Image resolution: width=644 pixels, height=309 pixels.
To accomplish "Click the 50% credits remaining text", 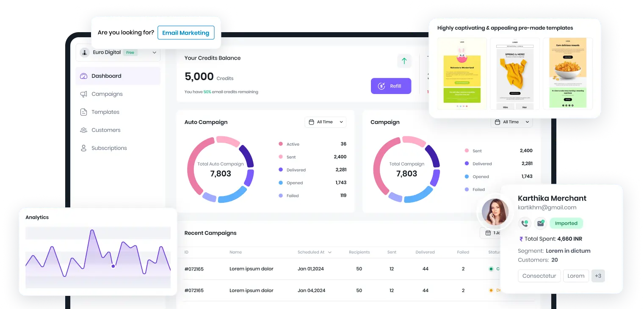I will tap(207, 92).
